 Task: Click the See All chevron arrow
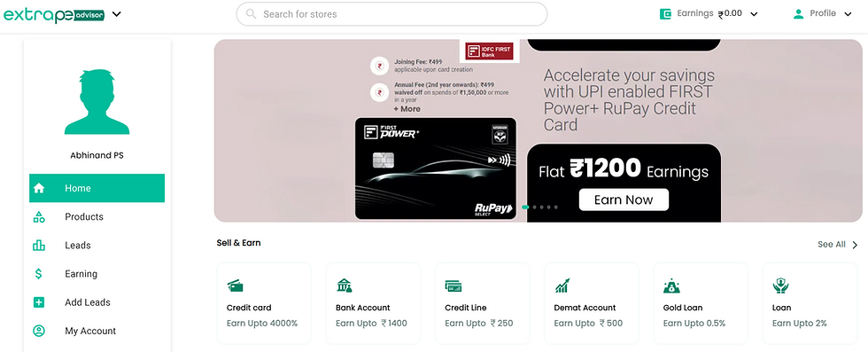[855, 245]
